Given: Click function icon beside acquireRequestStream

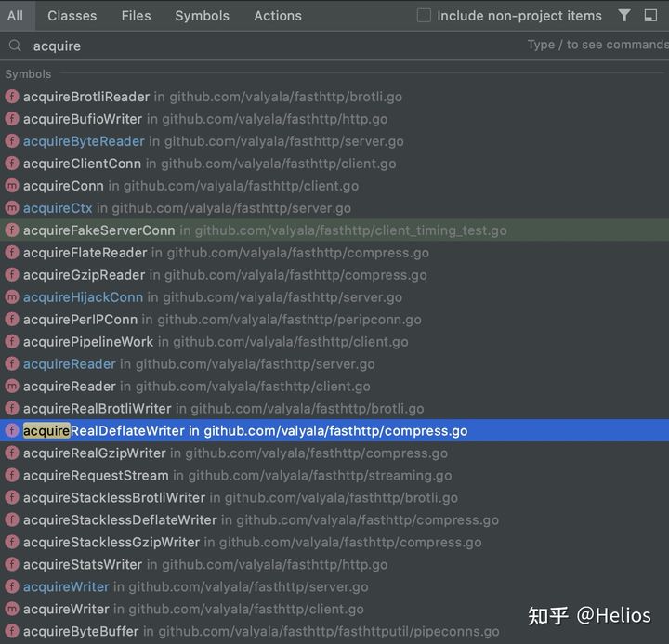Looking at the screenshot, I should coord(12,475).
